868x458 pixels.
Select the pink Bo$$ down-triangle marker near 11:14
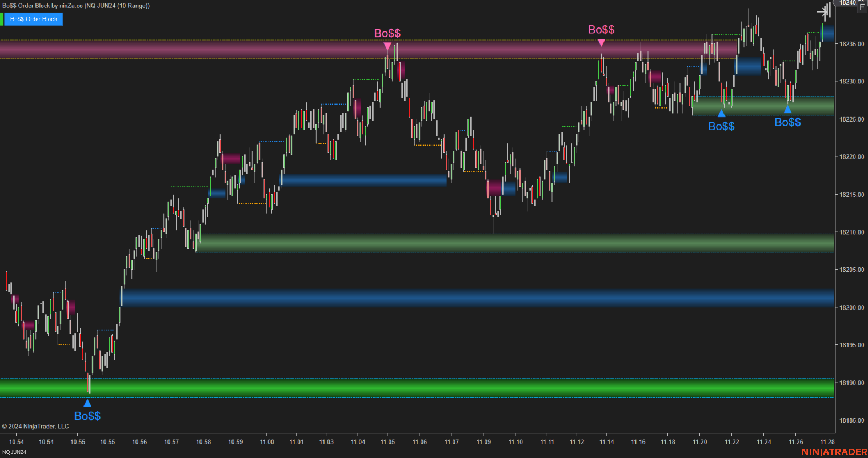pos(601,41)
